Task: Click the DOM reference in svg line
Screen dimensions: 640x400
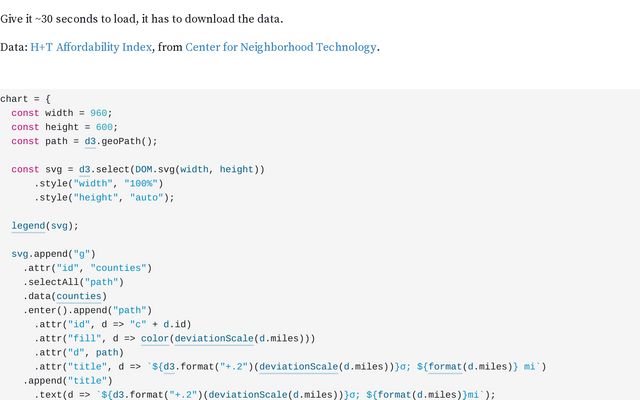Action: 145,169
